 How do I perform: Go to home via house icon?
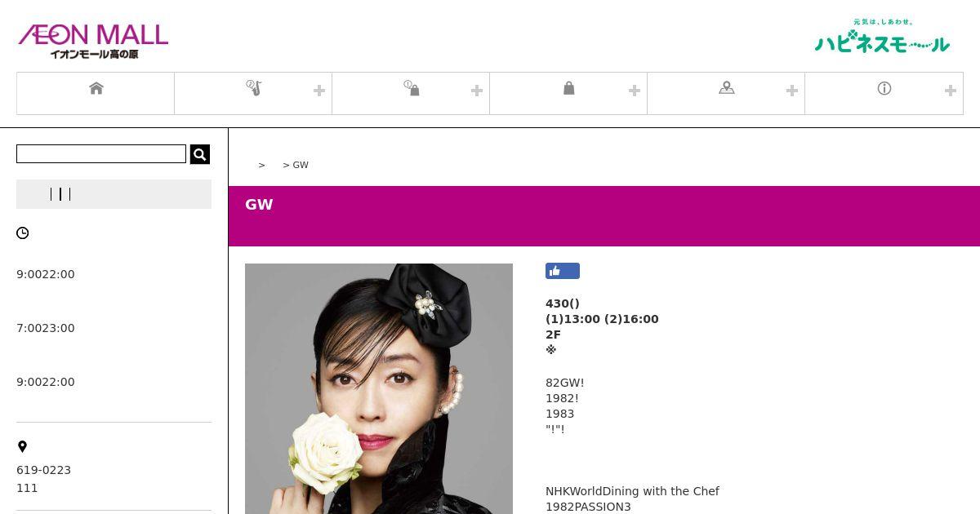click(x=96, y=88)
